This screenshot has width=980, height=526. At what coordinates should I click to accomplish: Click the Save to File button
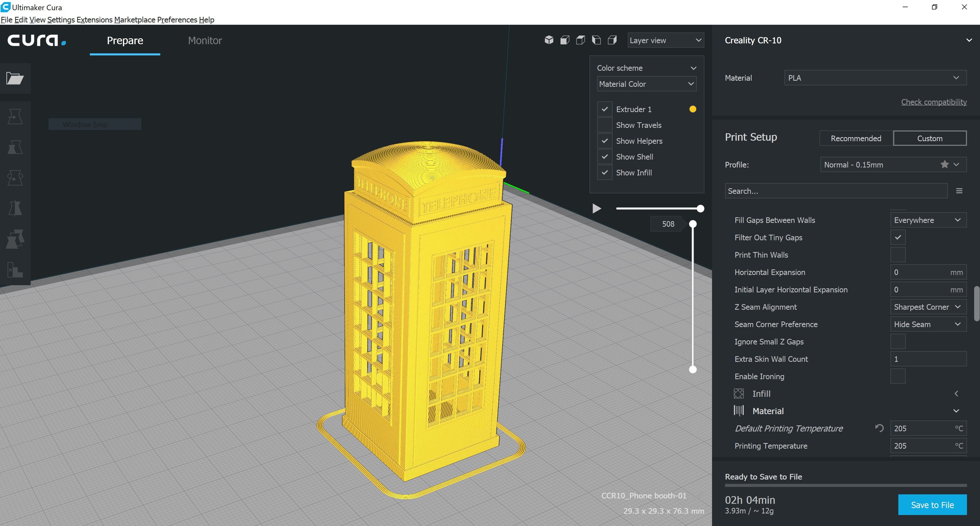point(932,505)
